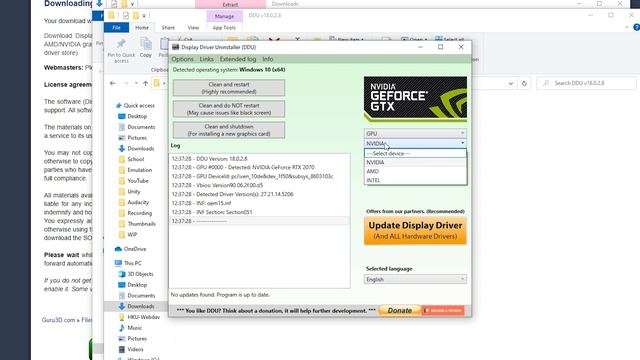Open the Info menu in DDU
The height and width of the screenshot is (360, 640).
[x=268, y=59]
